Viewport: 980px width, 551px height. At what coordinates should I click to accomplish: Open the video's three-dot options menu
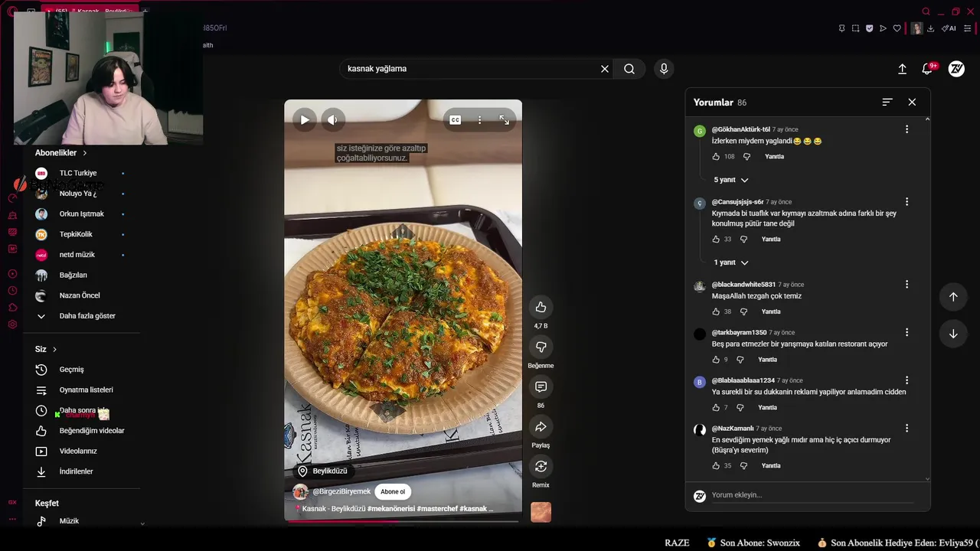(479, 119)
